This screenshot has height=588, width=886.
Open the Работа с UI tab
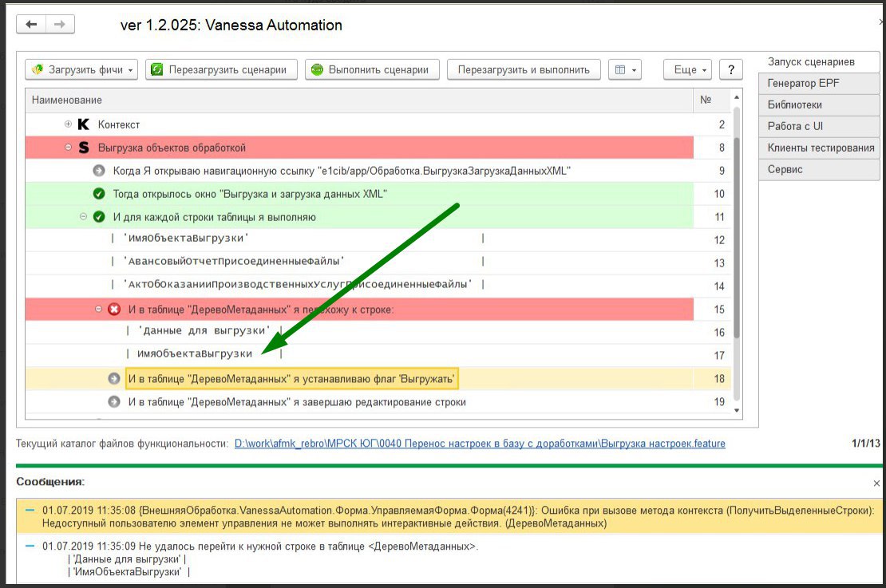coord(819,127)
